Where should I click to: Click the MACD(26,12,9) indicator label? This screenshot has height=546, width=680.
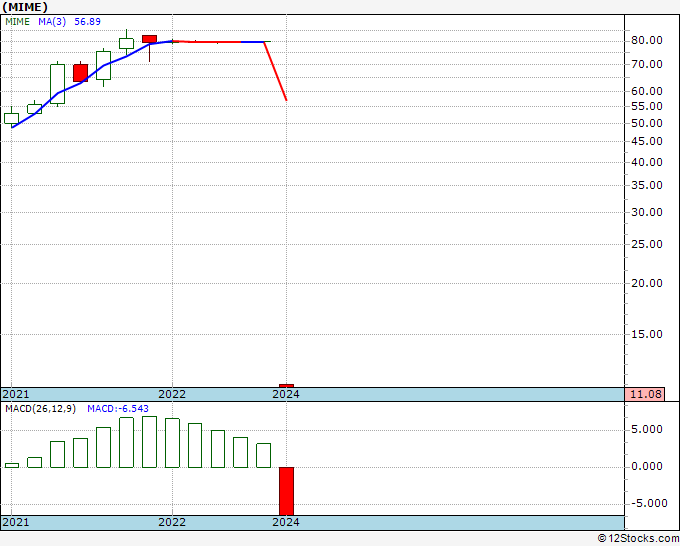point(40,409)
